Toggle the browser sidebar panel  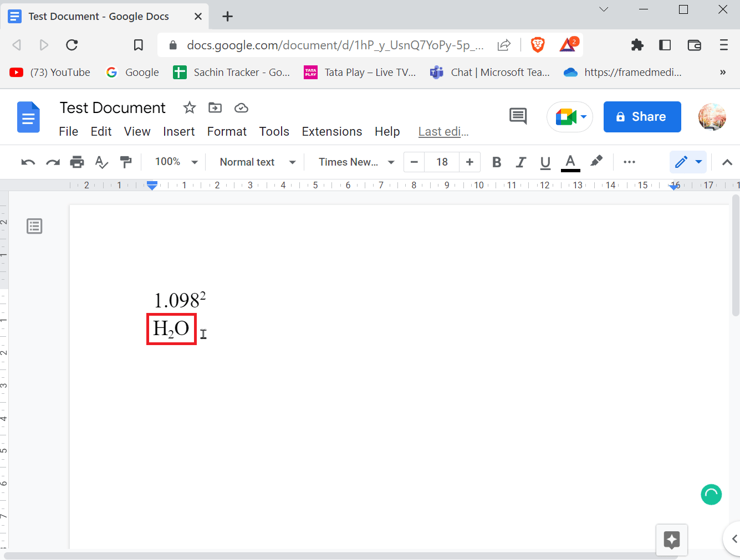(x=665, y=45)
